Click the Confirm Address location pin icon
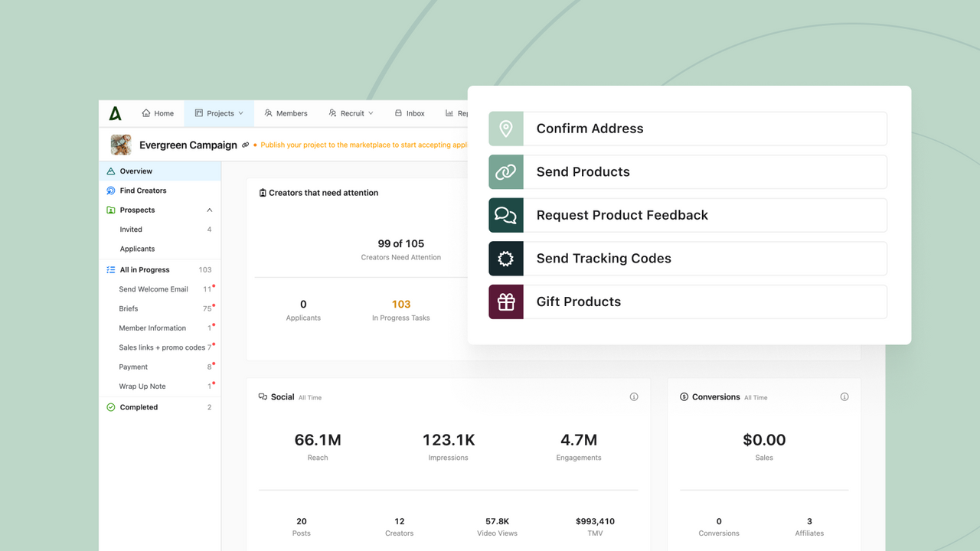 pos(505,128)
